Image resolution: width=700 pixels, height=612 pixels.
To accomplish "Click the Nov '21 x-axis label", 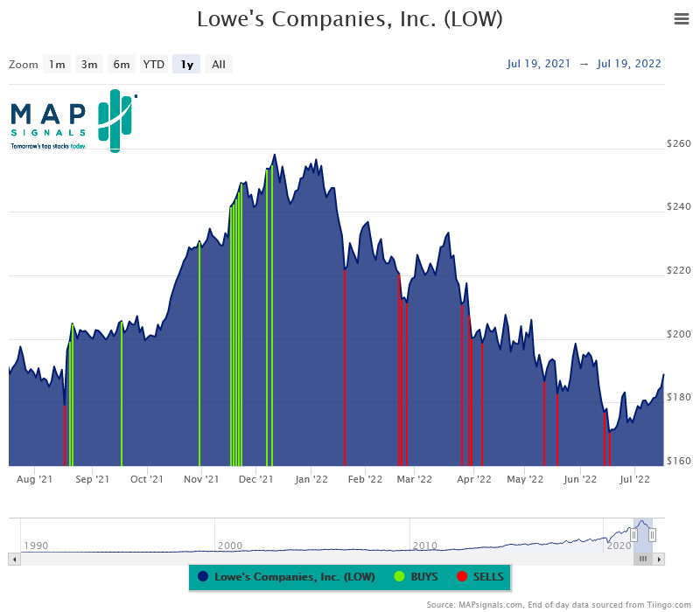I will [201, 479].
